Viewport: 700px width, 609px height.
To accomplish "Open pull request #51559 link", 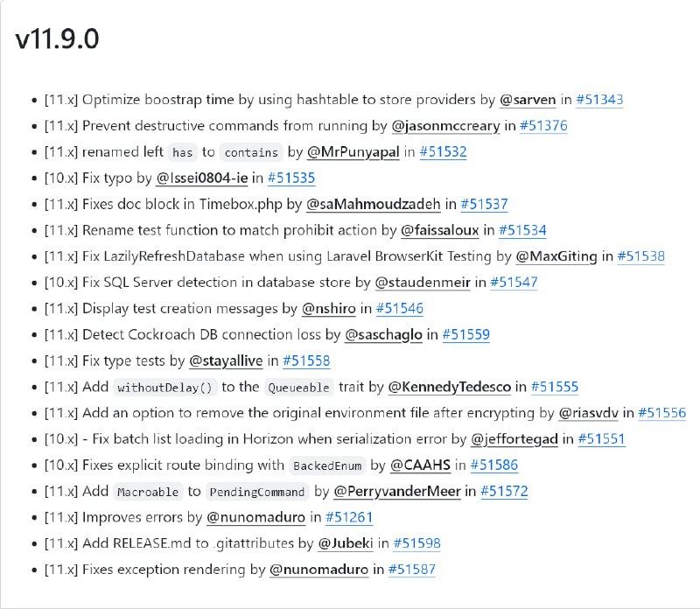I will coord(466,335).
